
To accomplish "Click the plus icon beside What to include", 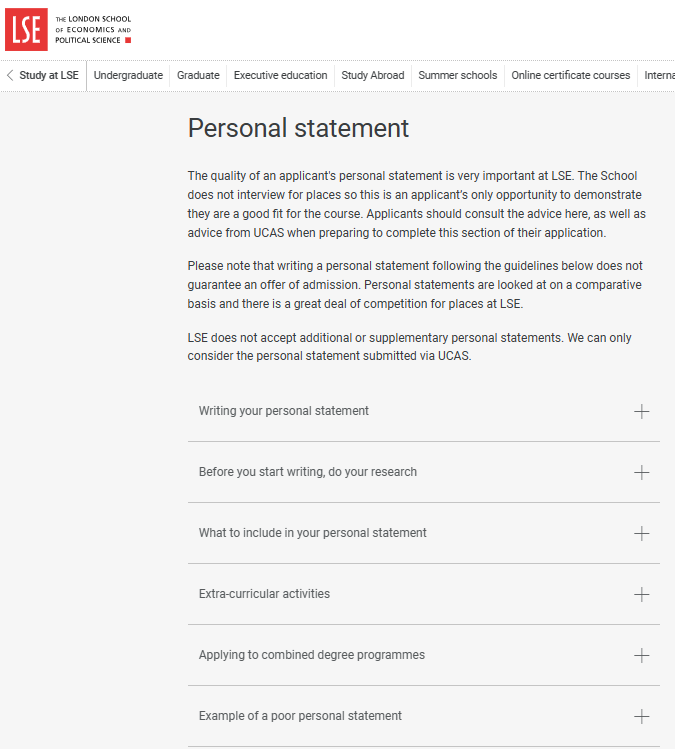I will (641, 533).
